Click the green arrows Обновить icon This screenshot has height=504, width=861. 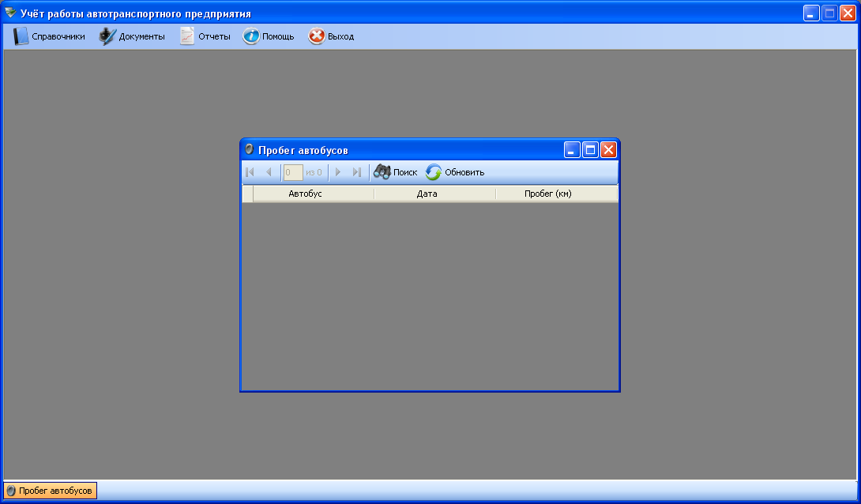click(x=433, y=172)
